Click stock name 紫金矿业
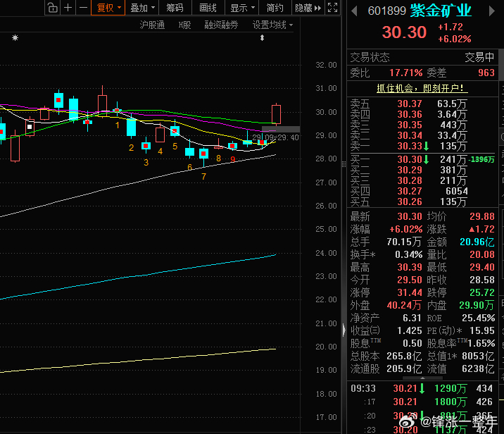 point(441,11)
